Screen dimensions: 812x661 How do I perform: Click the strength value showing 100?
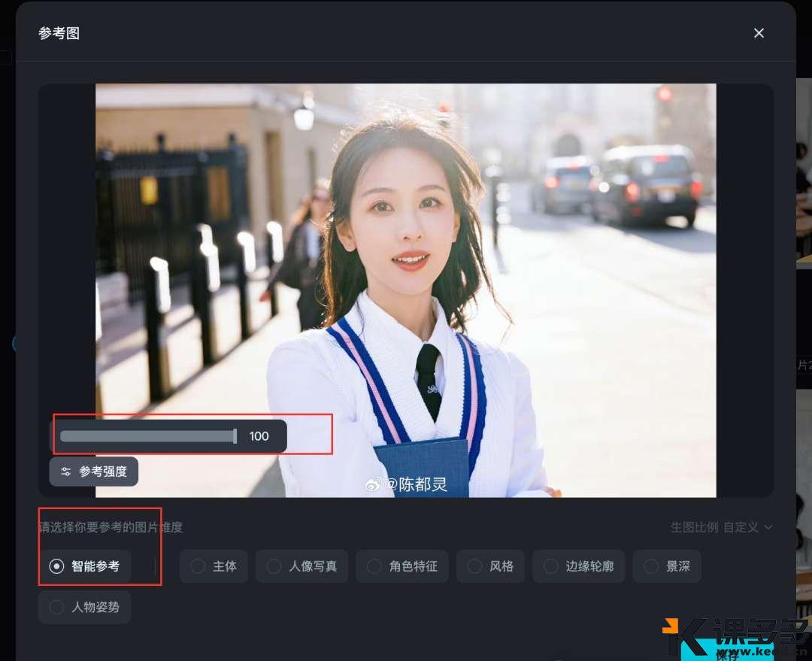point(259,435)
